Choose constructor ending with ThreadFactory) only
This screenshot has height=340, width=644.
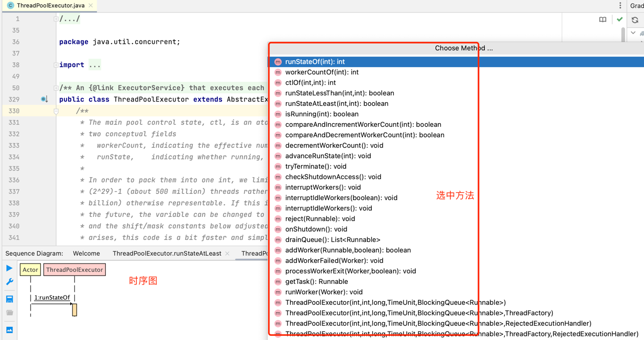point(456,313)
